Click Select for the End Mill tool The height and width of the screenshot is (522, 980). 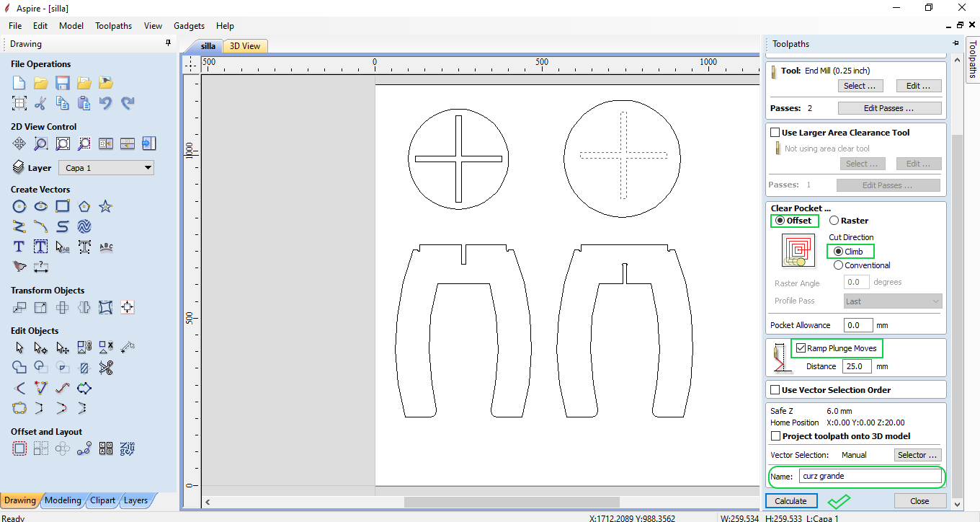[860, 86]
